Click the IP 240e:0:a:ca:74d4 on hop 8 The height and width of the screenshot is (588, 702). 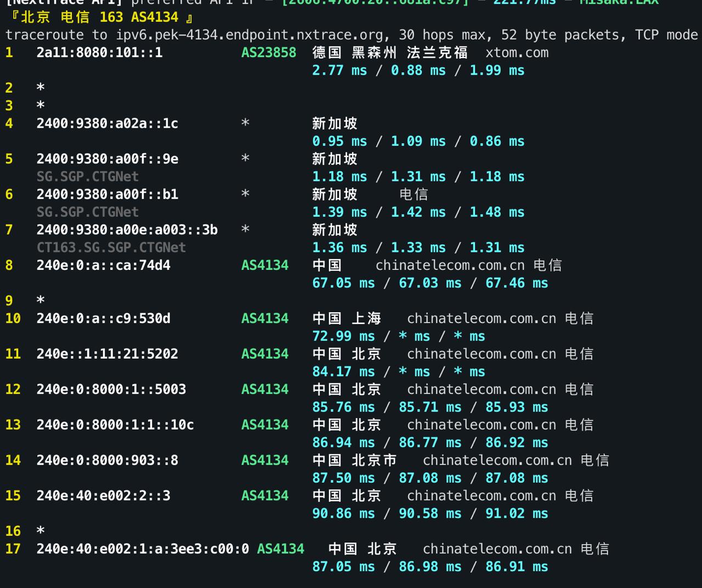[103, 265]
